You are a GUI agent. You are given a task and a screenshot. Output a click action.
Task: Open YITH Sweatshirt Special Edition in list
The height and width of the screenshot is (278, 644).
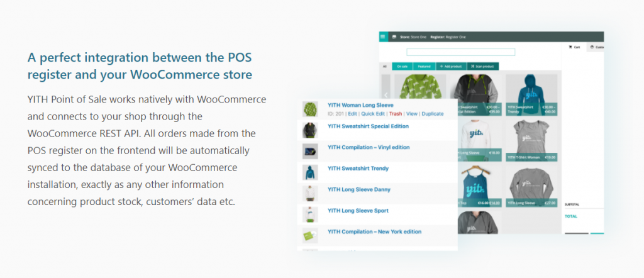[x=368, y=126]
